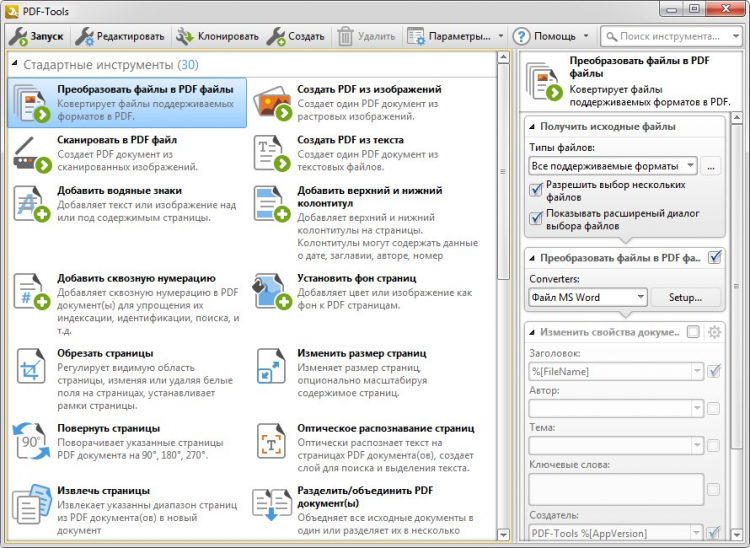Click the Редактировать toolbar button
Screen dimensions: 750x548
120,36
